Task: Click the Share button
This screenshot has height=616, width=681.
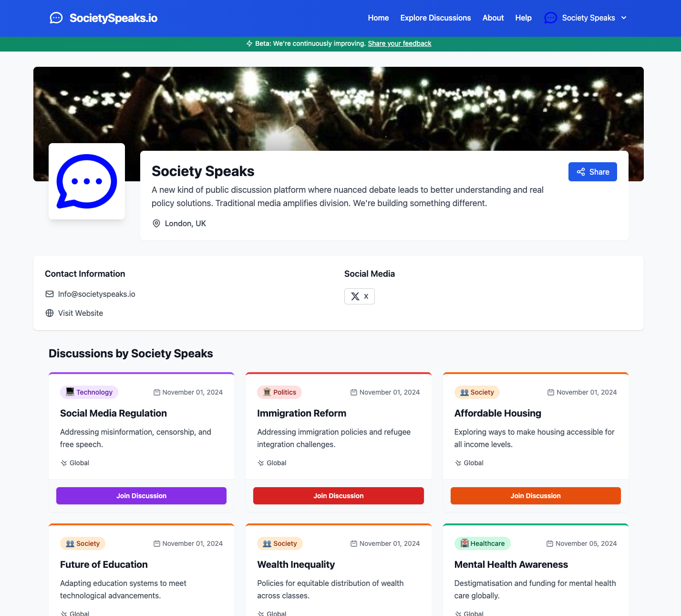Action: (593, 172)
